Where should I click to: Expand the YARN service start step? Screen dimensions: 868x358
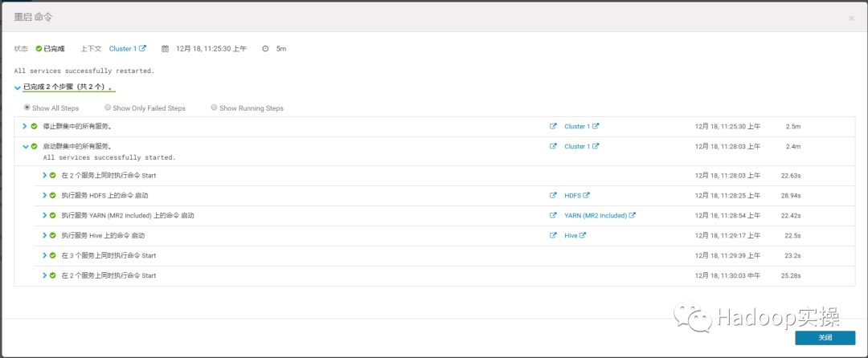45,215
